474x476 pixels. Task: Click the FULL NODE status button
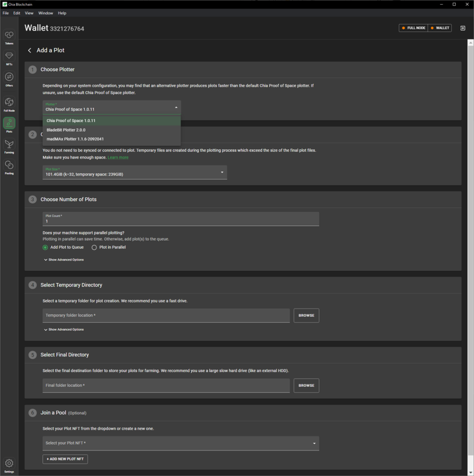(x=413, y=28)
